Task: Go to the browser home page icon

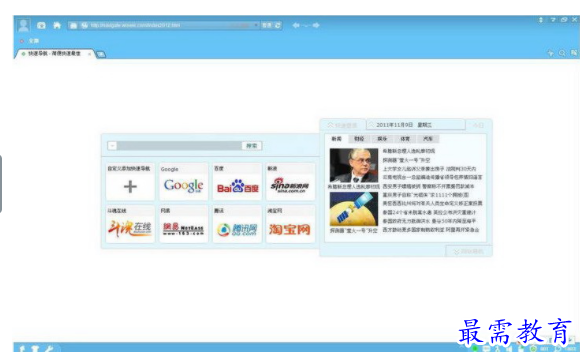Action: tap(57, 25)
